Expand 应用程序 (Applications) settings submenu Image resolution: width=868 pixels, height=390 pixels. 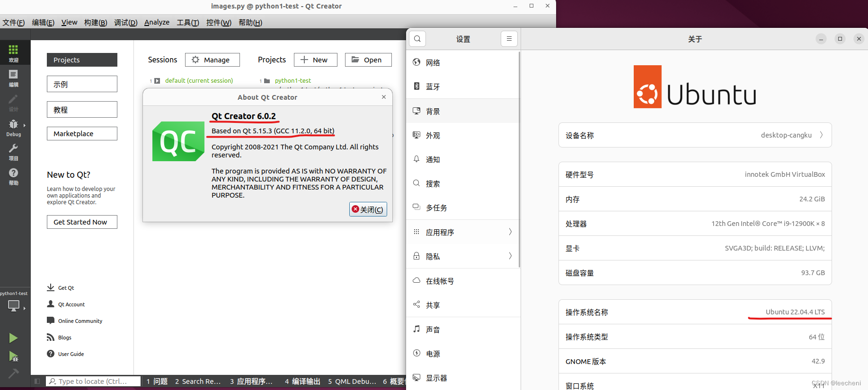[463, 232]
